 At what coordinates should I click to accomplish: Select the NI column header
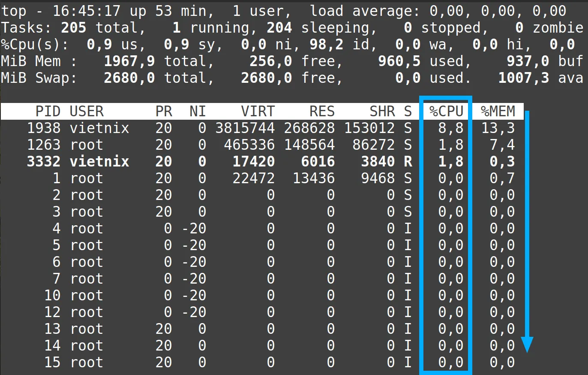198,112
